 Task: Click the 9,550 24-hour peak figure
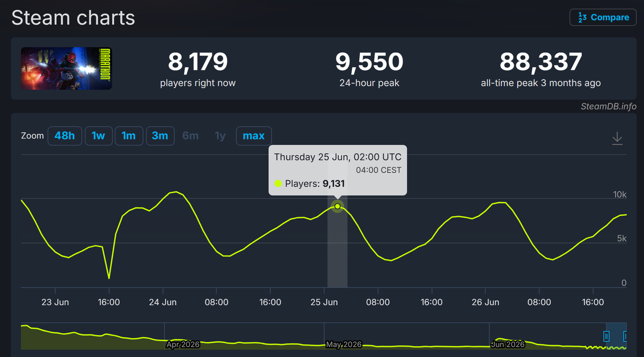(x=370, y=62)
